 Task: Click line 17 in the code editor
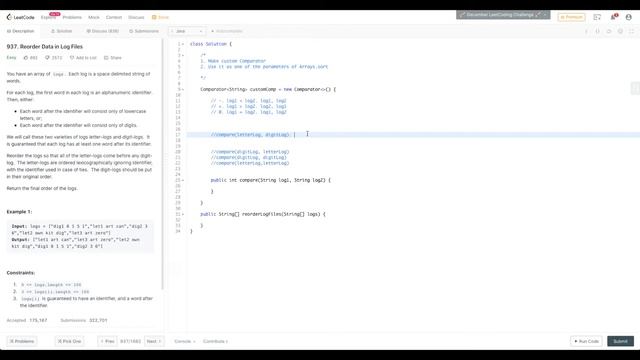pyautogui.click(x=413, y=135)
